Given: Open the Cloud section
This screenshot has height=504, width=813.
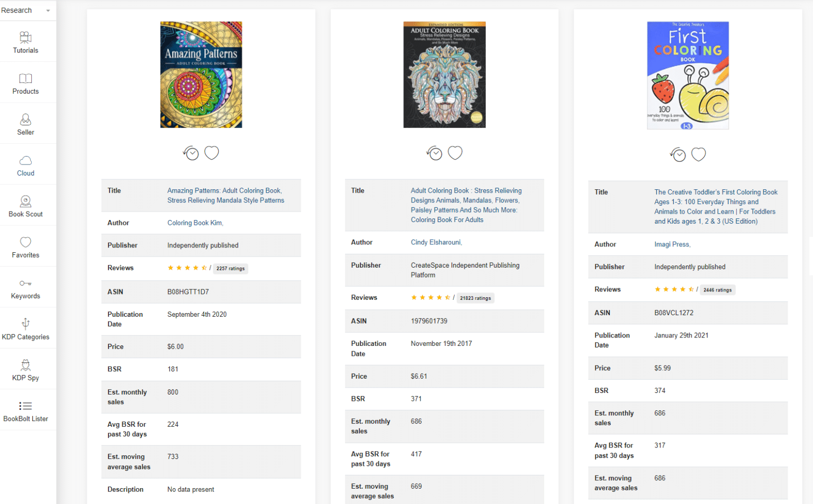Looking at the screenshot, I should 25,164.
